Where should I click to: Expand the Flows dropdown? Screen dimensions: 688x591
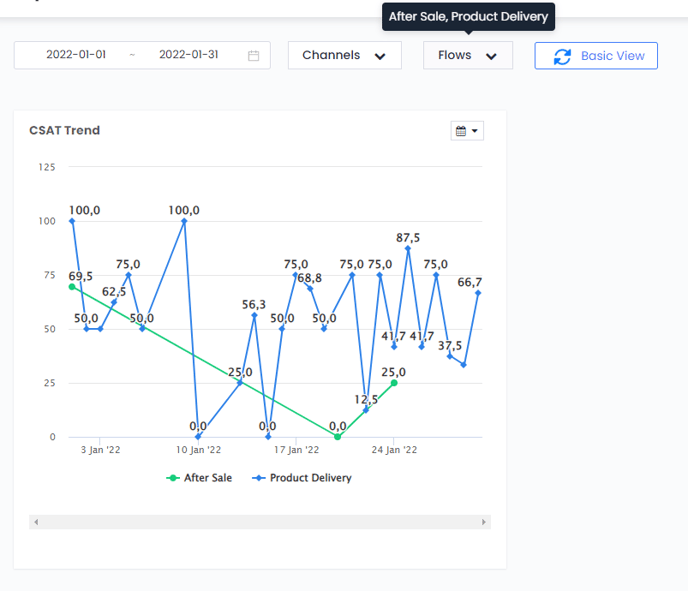(467, 56)
